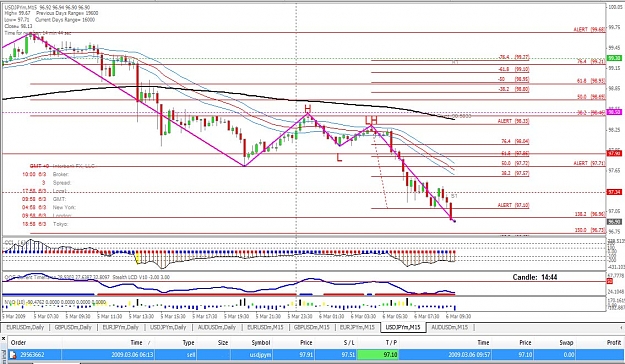
Task: Click the Size column header
Action: [x=223, y=342]
